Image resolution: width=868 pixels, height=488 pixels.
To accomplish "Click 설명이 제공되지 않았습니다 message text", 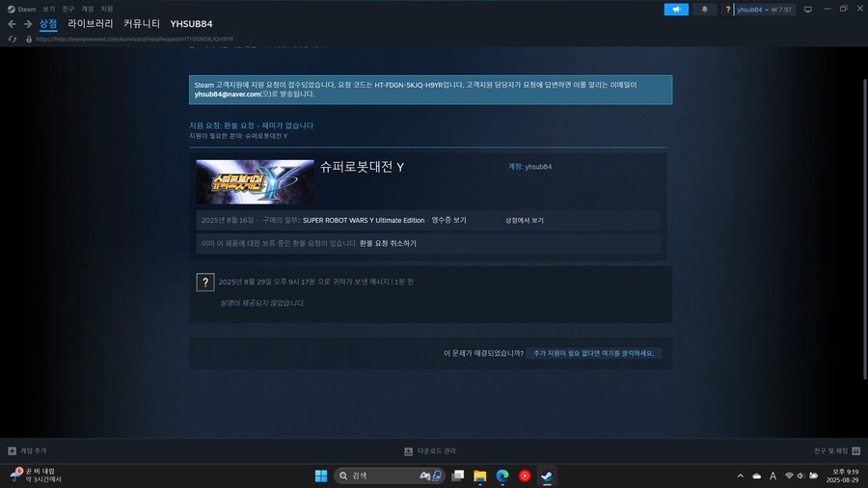I will point(262,303).
